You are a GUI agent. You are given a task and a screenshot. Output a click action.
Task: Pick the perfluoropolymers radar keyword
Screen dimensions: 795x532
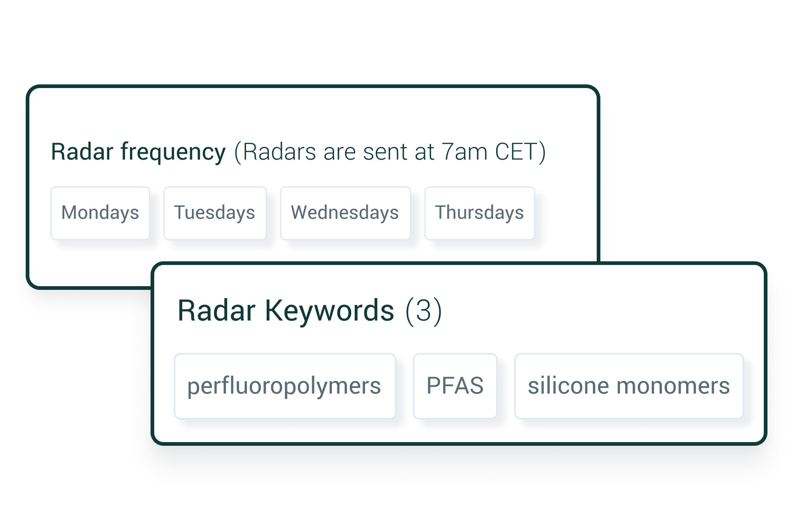285,386
